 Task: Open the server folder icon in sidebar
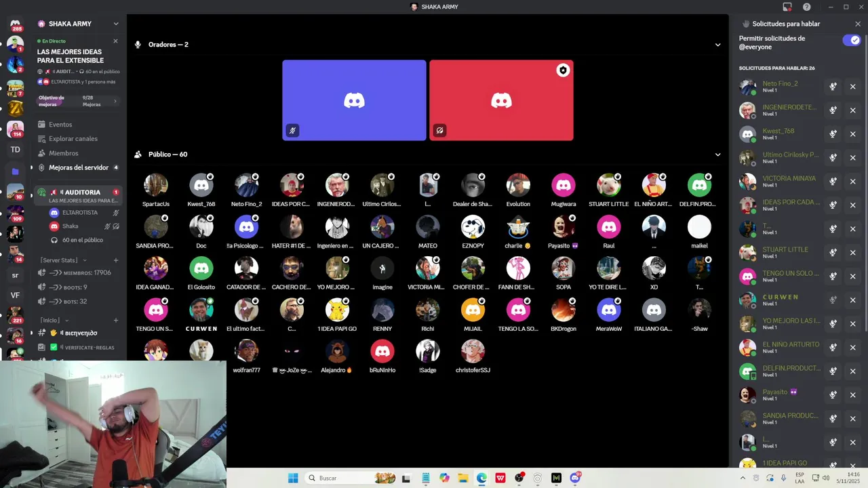coord(15,171)
